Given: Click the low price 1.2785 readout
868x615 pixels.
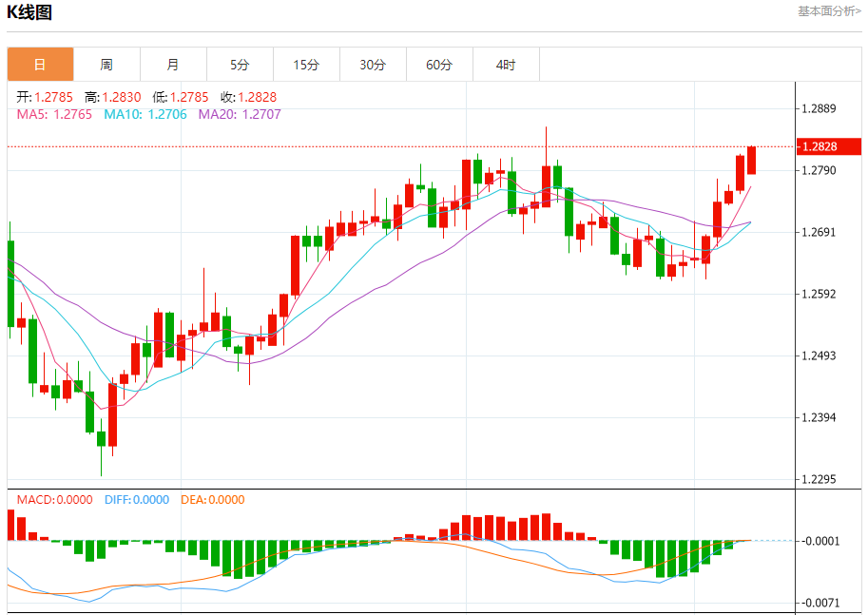Looking at the screenshot, I should click(189, 97).
